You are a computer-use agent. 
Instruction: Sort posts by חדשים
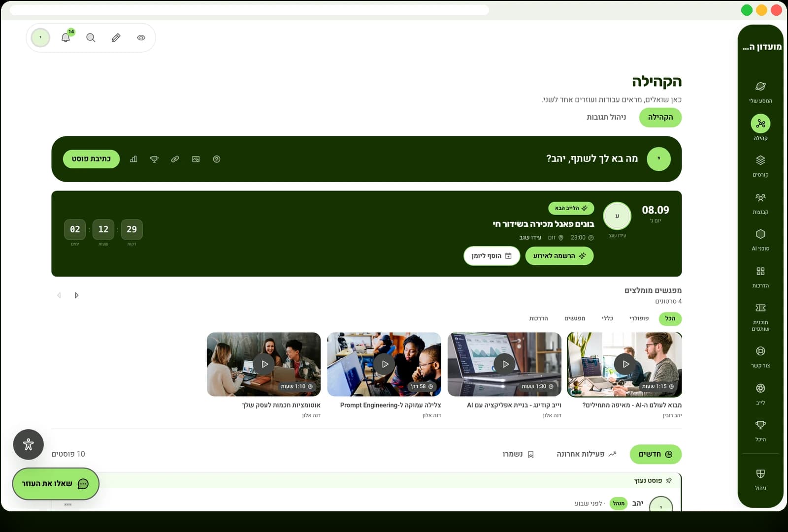click(656, 454)
